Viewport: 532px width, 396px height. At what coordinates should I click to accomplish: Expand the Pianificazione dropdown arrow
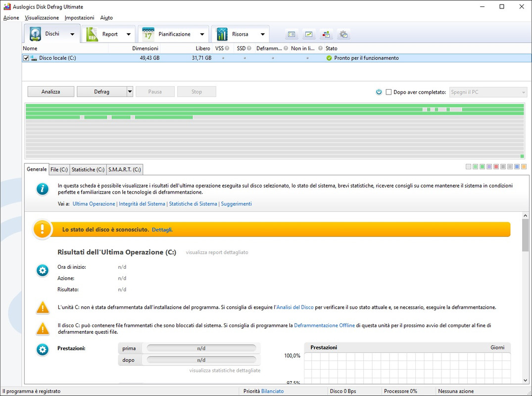(x=202, y=34)
